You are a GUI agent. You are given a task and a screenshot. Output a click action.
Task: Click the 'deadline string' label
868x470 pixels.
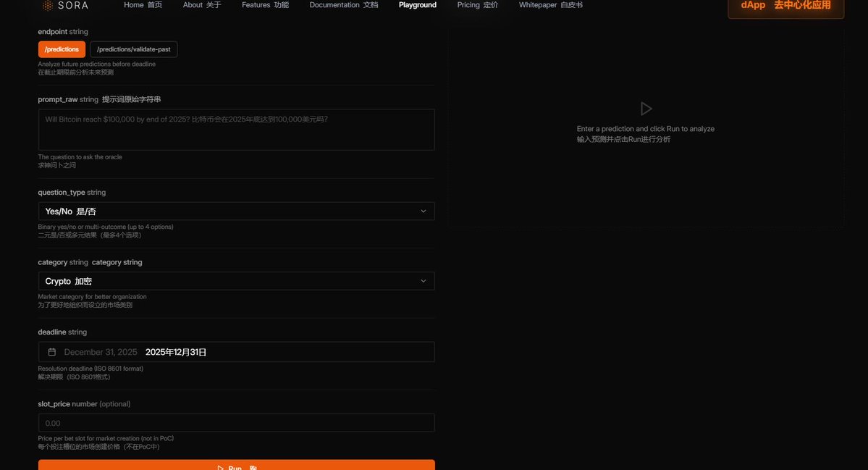coord(62,332)
